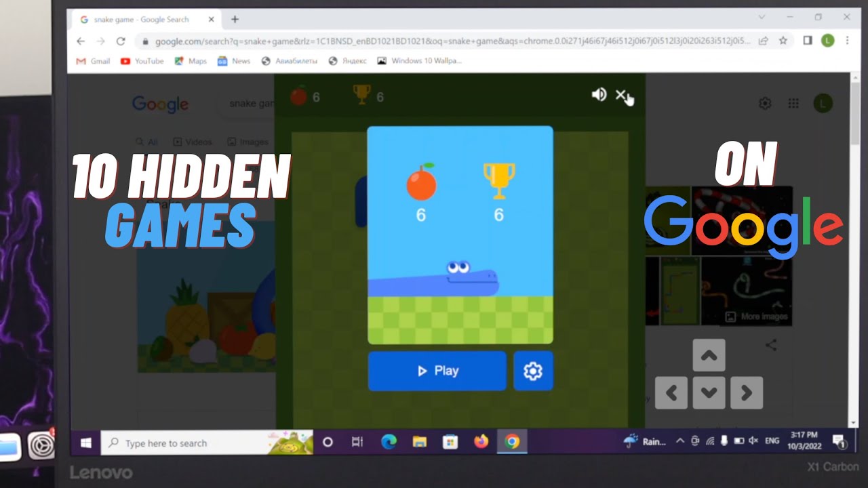The height and width of the screenshot is (488, 868).
Task: Click the microphone tray icon
Action: click(724, 441)
